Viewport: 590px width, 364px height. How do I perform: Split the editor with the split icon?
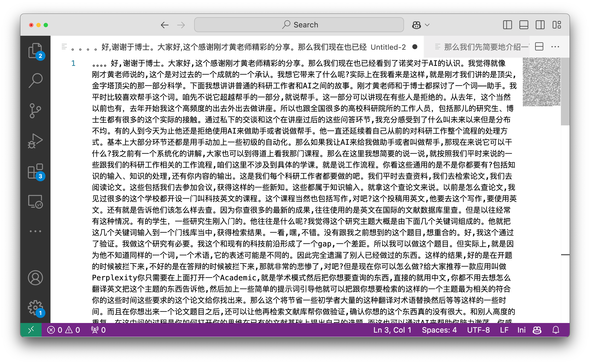(x=539, y=46)
